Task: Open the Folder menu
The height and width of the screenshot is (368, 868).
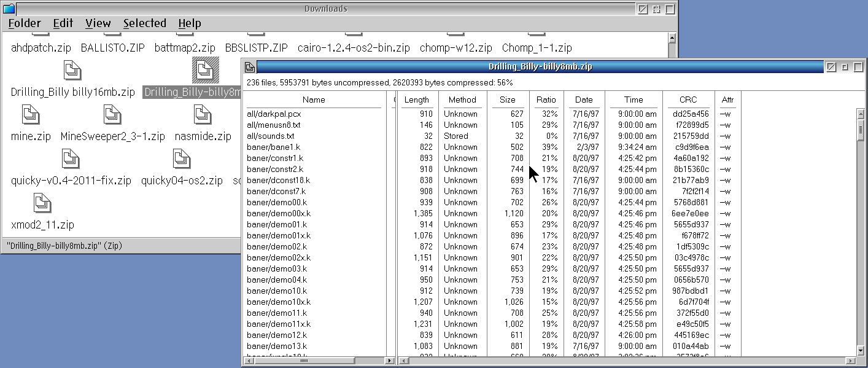Action: tap(25, 23)
